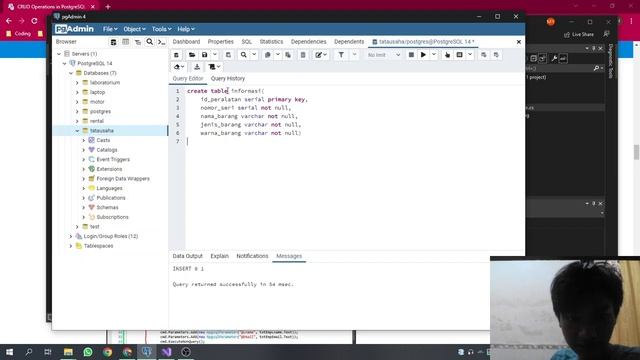Viewport: 640px width, 360px height.
Task: Stop the query with the Stop button
Action: pos(411,55)
